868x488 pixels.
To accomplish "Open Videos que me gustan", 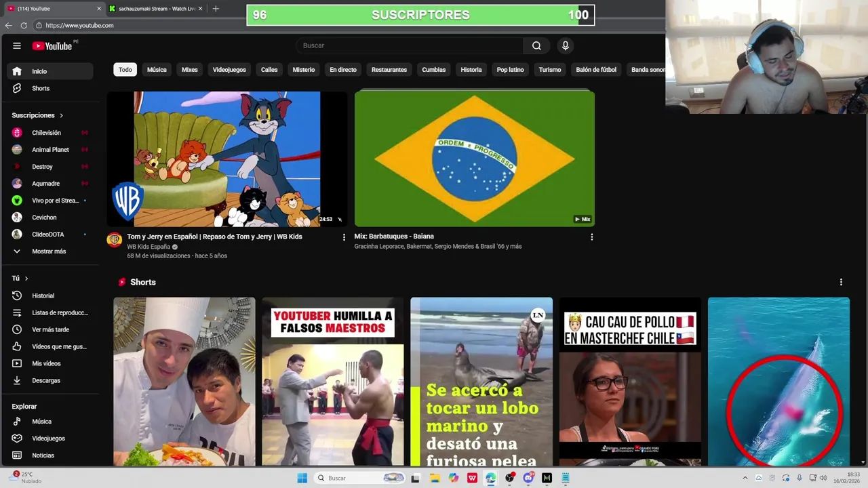I will [x=50, y=346].
